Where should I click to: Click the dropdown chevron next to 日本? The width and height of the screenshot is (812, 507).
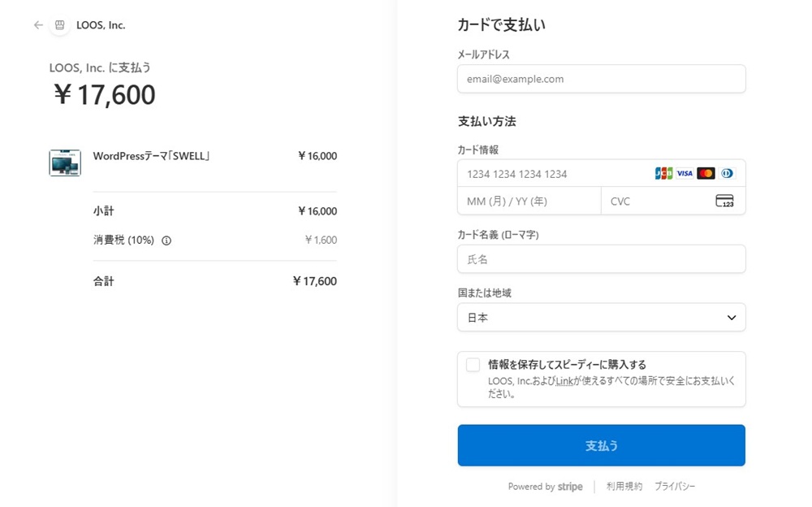click(x=732, y=318)
